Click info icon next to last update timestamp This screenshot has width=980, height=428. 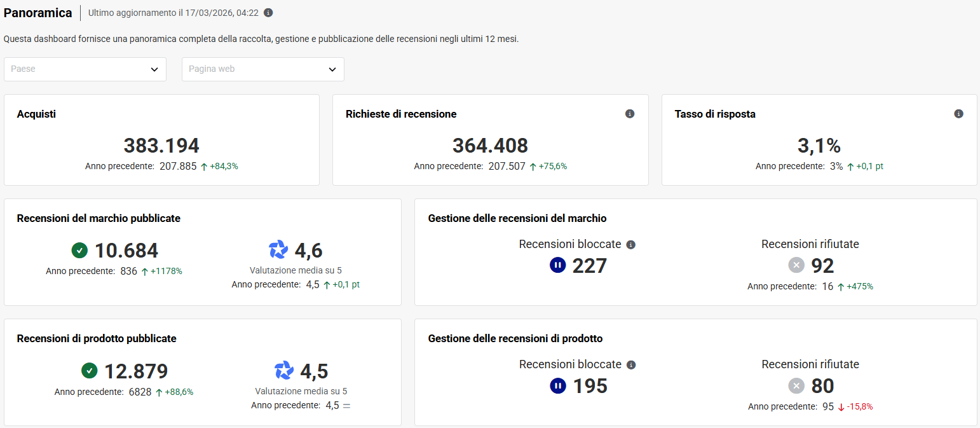click(268, 13)
